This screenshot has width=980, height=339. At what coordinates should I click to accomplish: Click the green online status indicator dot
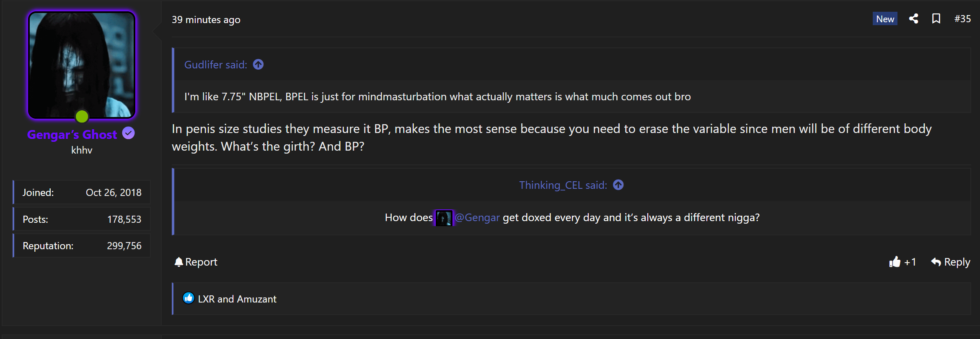pyautogui.click(x=82, y=116)
